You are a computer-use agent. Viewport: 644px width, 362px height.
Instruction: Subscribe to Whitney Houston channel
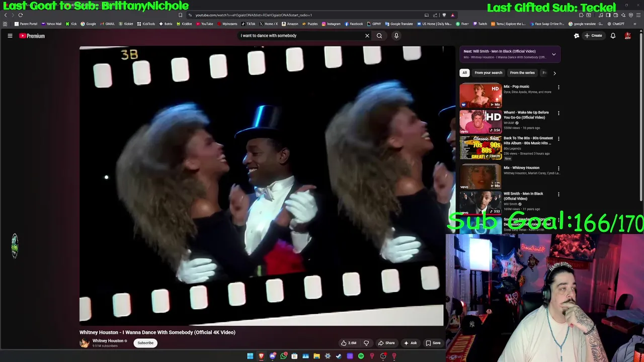click(145, 343)
